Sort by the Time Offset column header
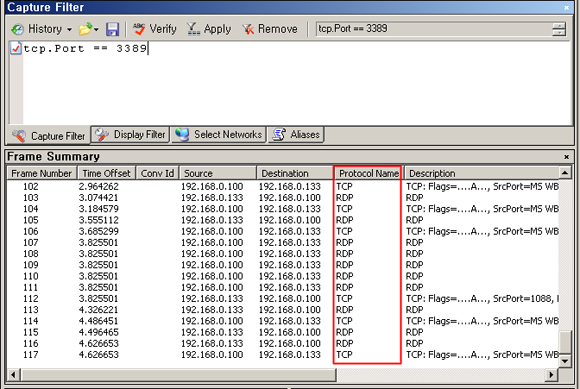580x389 pixels. point(106,173)
